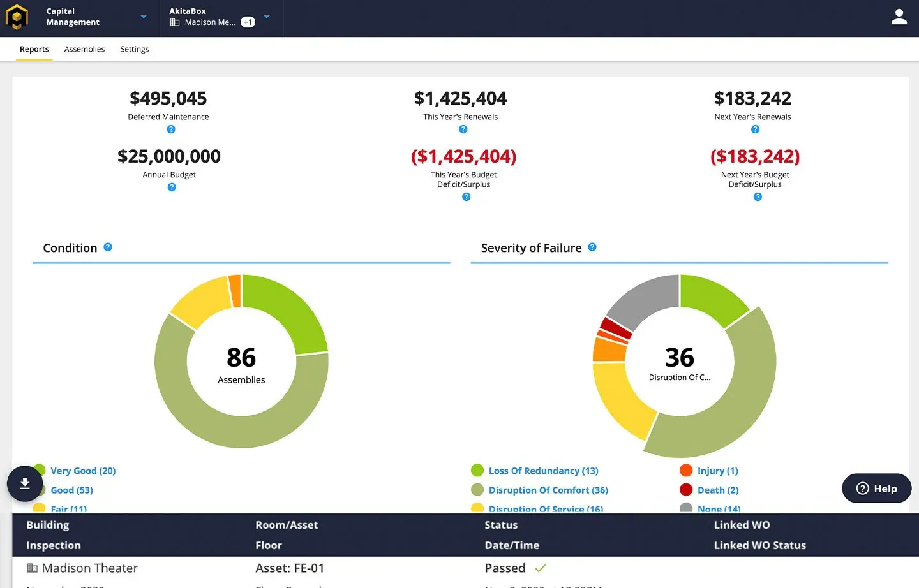Click the Disruption Of Comfort olive swatch
Viewport: 919px width, 588px height.
coord(477,490)
